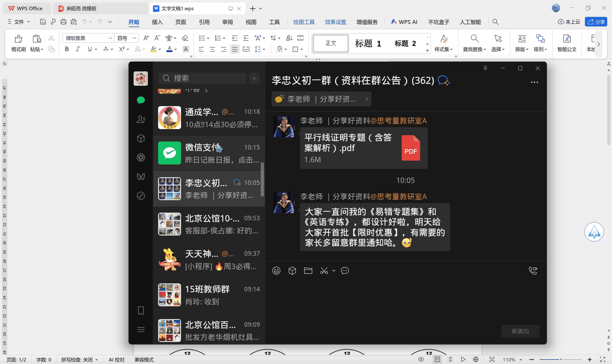Switch to the 插入 ribbon tab
Screen dimensions: 612x364
coord(157,22)
